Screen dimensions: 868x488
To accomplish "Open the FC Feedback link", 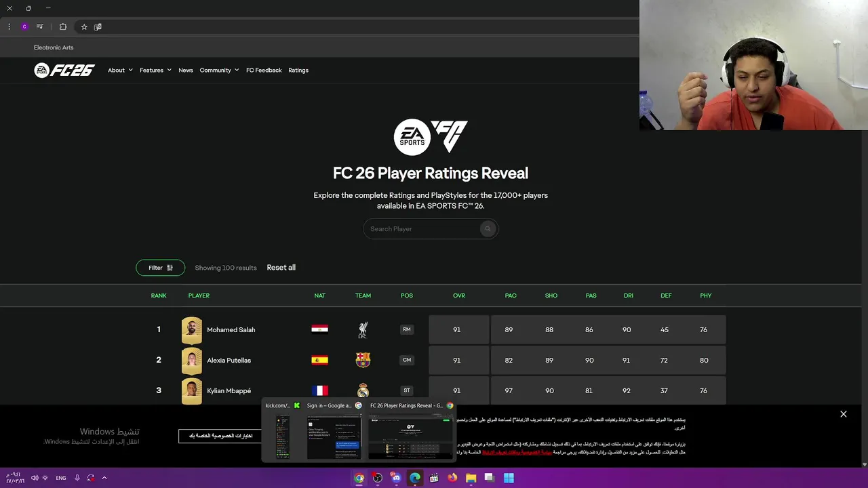I will (x=264, y=70).
